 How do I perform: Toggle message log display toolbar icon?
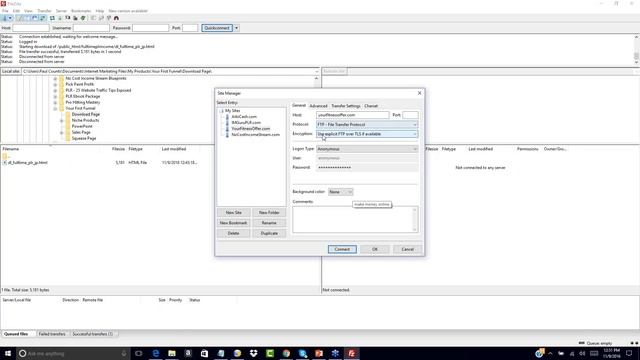(19, 18)
